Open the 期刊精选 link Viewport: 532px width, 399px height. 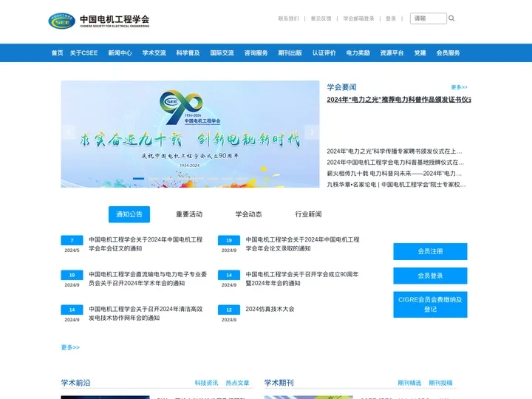(409, 383)
